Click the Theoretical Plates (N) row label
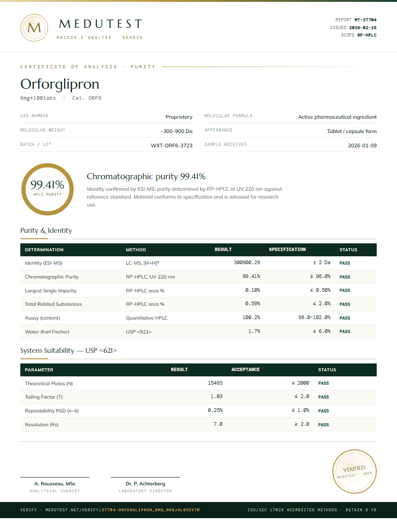This screenshot has width=397, height=532. click(49, 384)
